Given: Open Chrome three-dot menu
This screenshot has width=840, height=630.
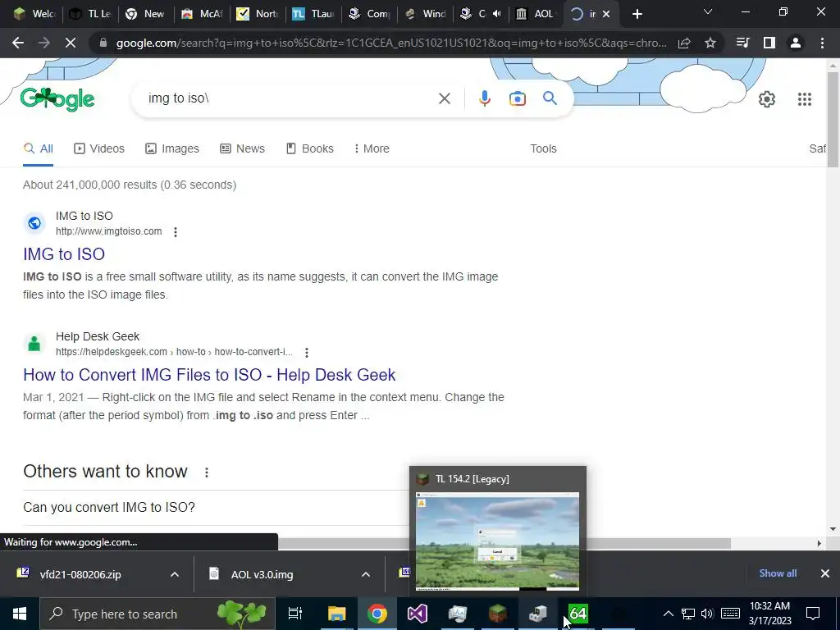Looking at the screenshot, I should (822, 43).
